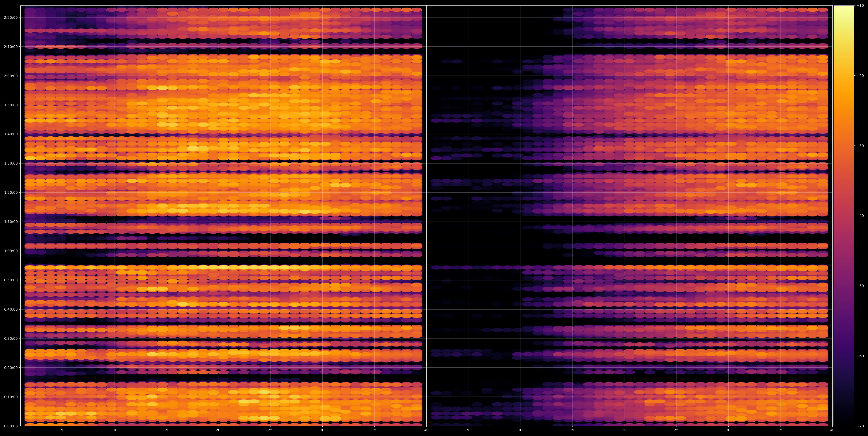
Task: Click x-axis label 10 in right half
Action: 520,430
